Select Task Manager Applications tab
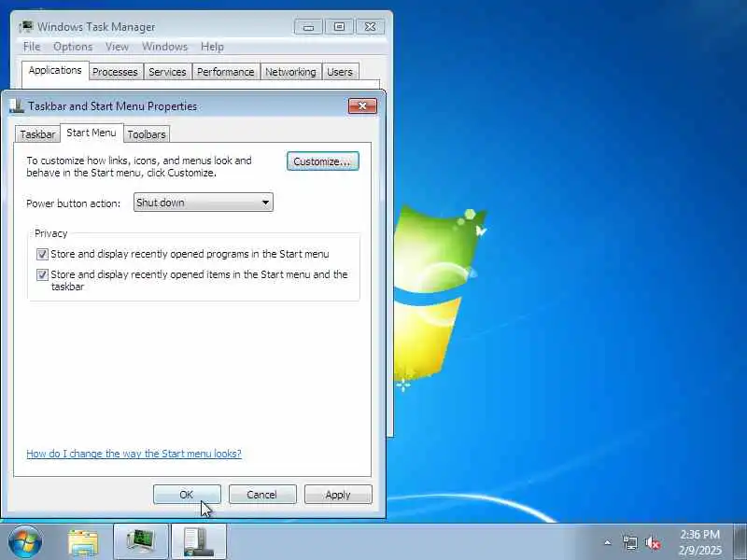The height and width of the screenshot is (560, 747). (x=55, y=71)
